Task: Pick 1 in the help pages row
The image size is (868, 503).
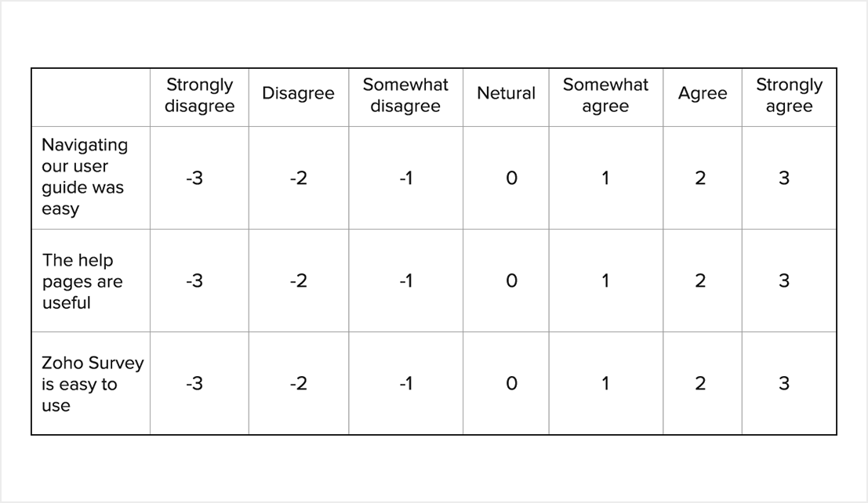Action: tap(605, 280)
